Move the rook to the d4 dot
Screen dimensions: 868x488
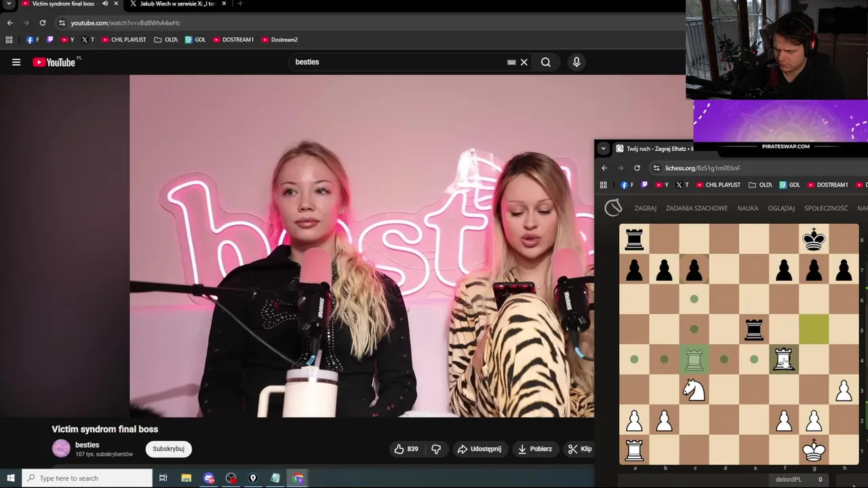coord(724,359)
